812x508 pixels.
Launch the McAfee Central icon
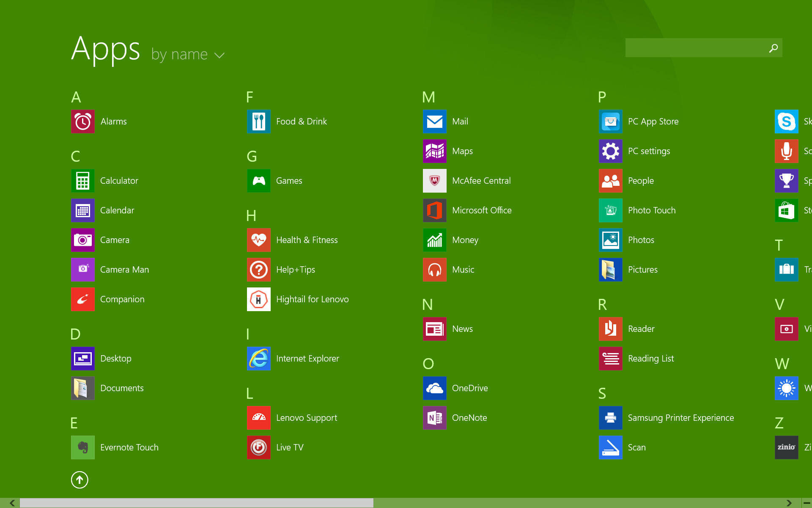pos(434,181)
